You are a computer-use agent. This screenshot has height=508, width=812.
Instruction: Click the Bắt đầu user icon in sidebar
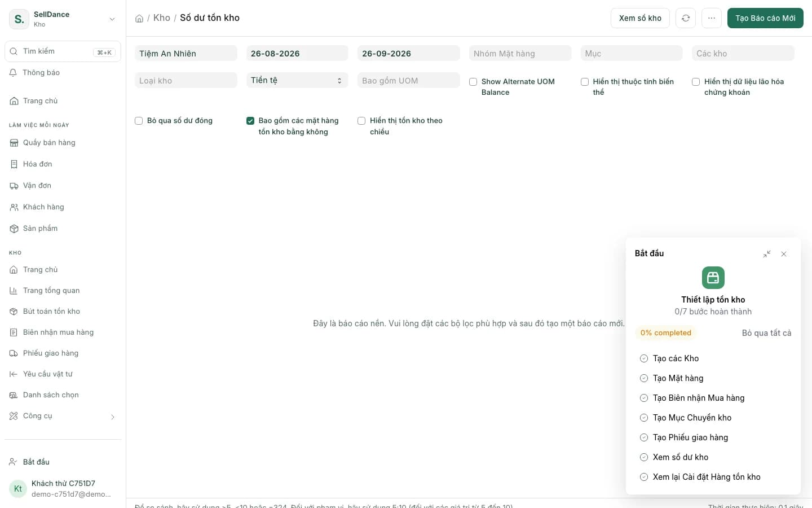(x=14, y=462)
